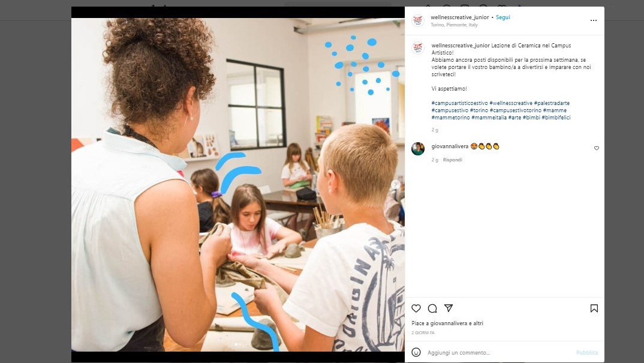Open comment bubble icon below post

pos(432,308)
